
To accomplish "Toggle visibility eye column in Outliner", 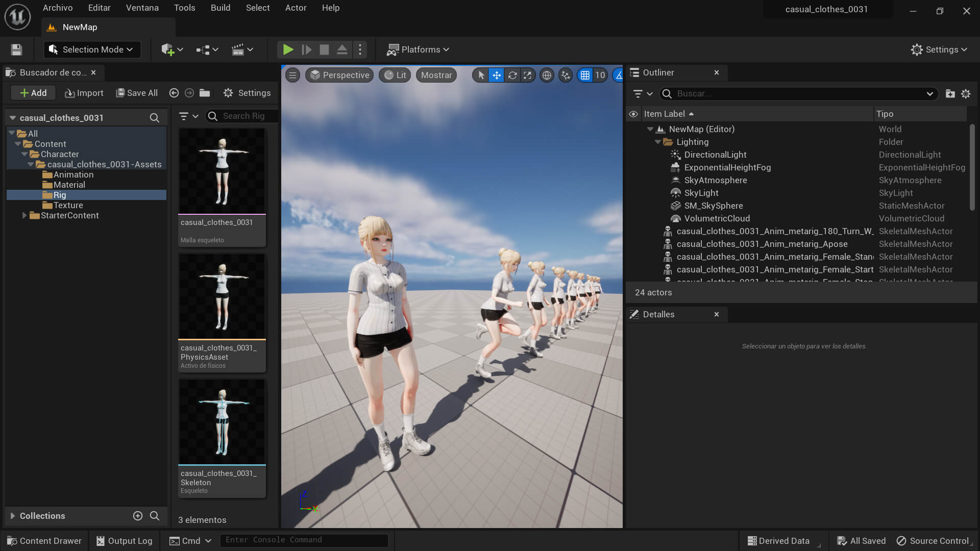I will [633, 114].
